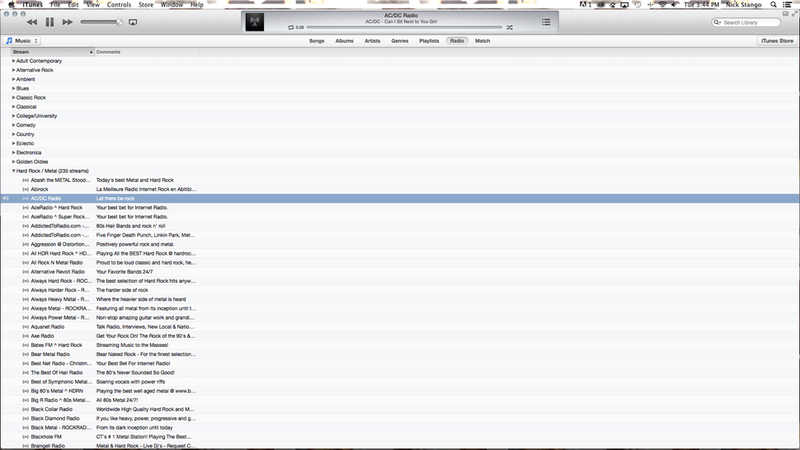The height and width of the screenshot is (450, 800).
Task: Open the AirPlay output icon
Action: (x=133, y=22)
